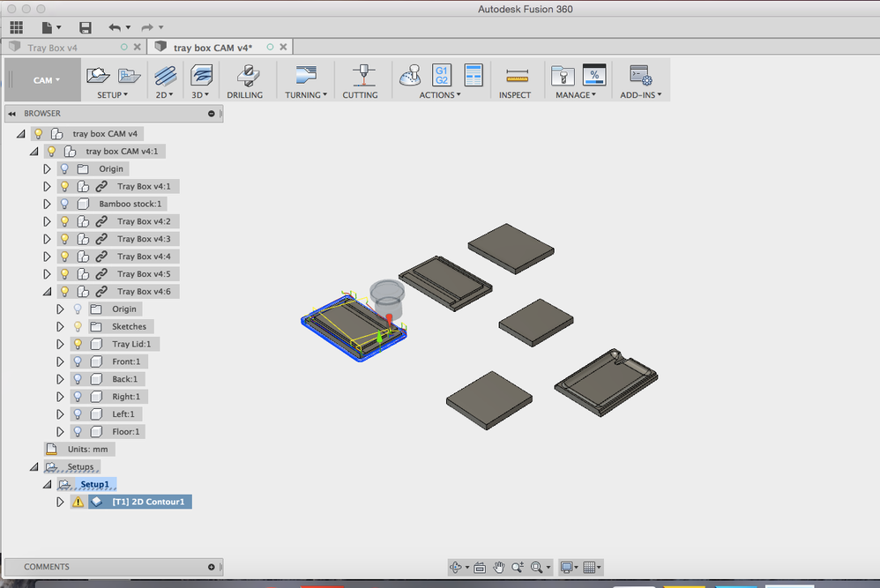Show the Front:1 body via bulb
The image size is (880, 588).
(x=78, y=361)
